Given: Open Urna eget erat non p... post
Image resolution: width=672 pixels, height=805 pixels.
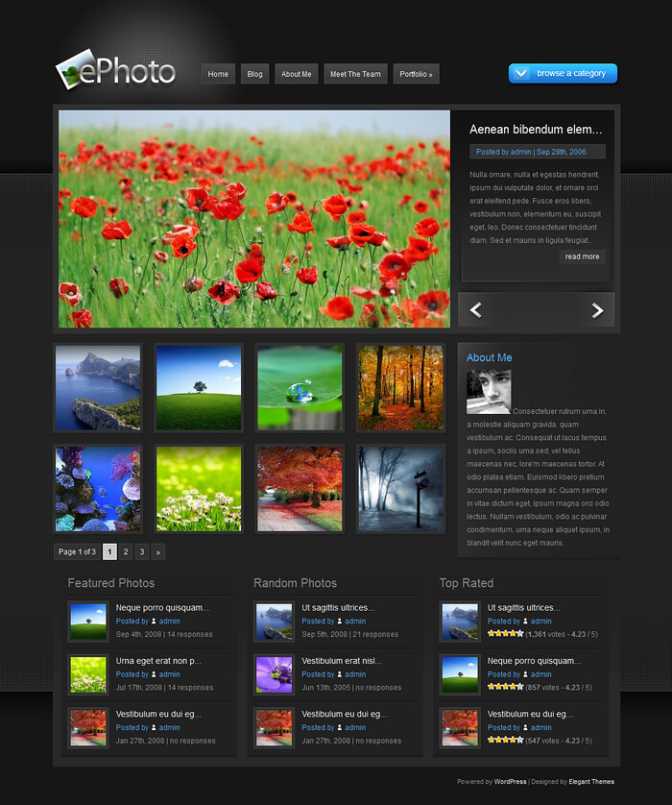Looking at the screenshot, I should click(158, 661).
